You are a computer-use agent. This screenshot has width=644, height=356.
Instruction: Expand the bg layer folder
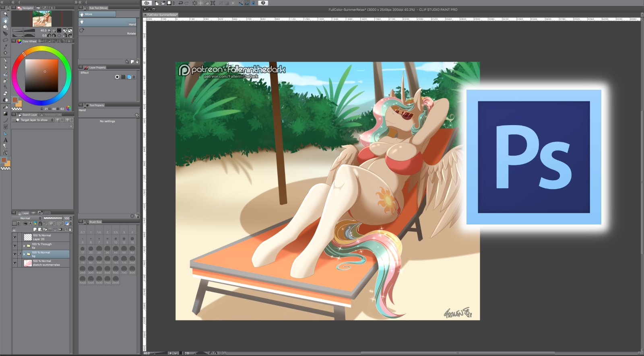point(24,254)
